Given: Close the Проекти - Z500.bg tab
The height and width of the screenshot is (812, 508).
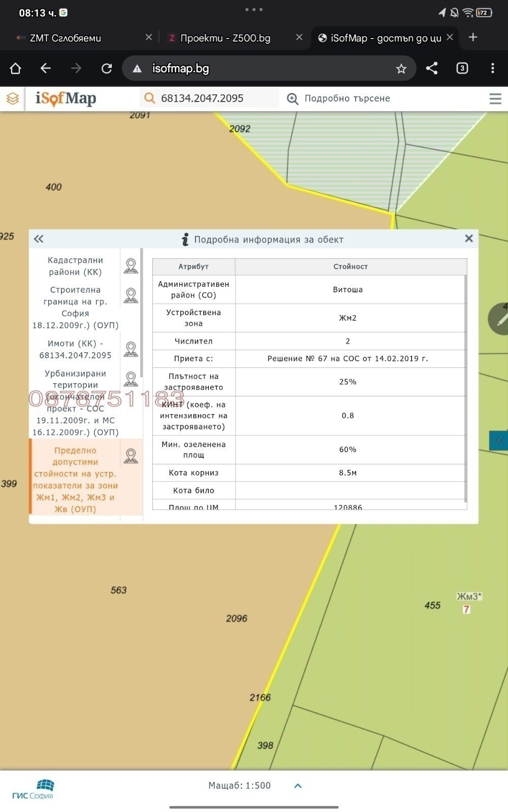Looking at the screenshot, I should 299,38.
